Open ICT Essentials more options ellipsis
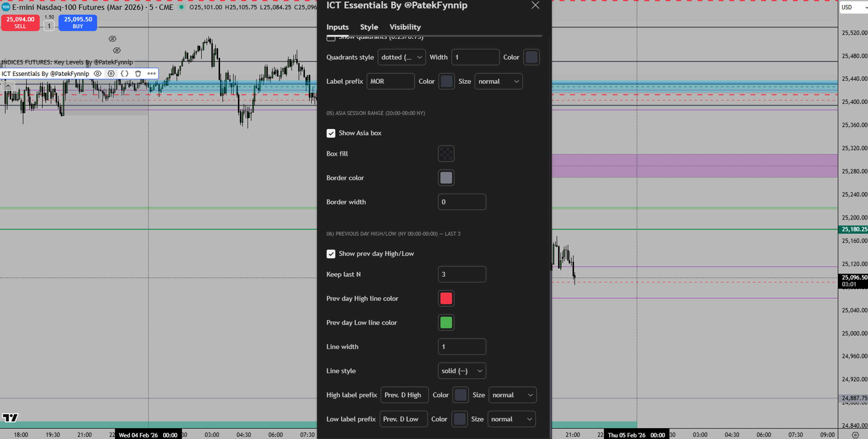The width and height of the screenshot is (868, 439). pos(152,74)
